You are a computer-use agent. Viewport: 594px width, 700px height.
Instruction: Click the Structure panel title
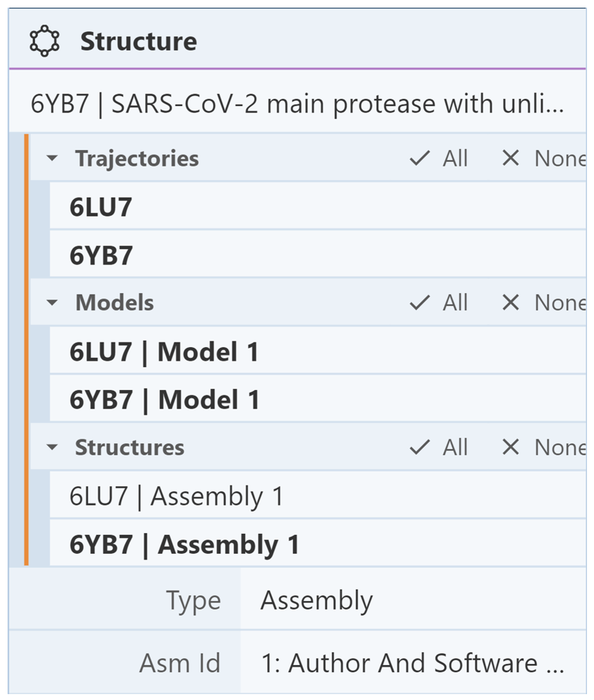click(x=139, y=42)
